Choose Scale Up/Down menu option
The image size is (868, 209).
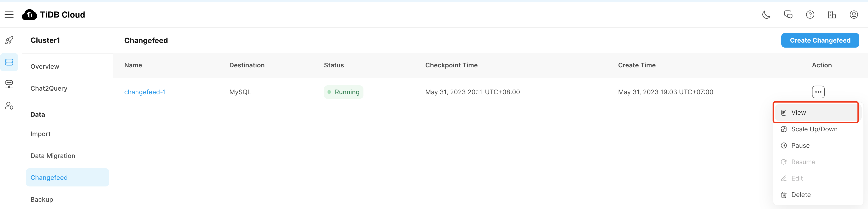[x=814, y=129]
